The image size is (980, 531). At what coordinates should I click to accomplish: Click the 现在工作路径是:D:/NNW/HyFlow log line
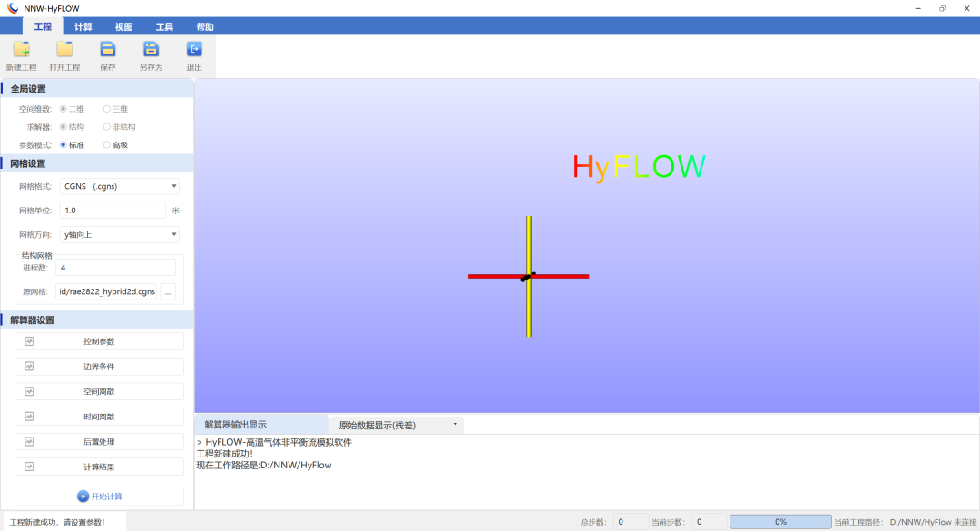[264, 466]
